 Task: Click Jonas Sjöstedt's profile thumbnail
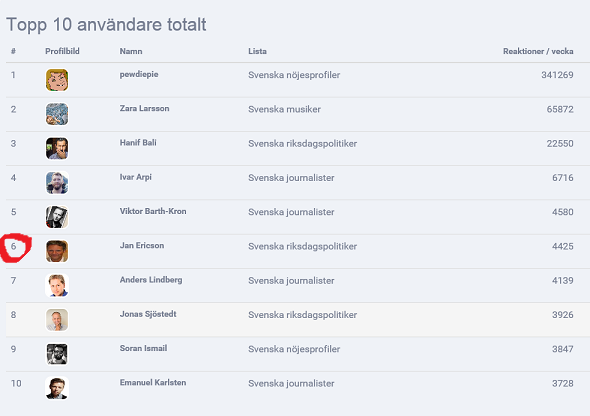pyautogui.click(x=57, y=320)
